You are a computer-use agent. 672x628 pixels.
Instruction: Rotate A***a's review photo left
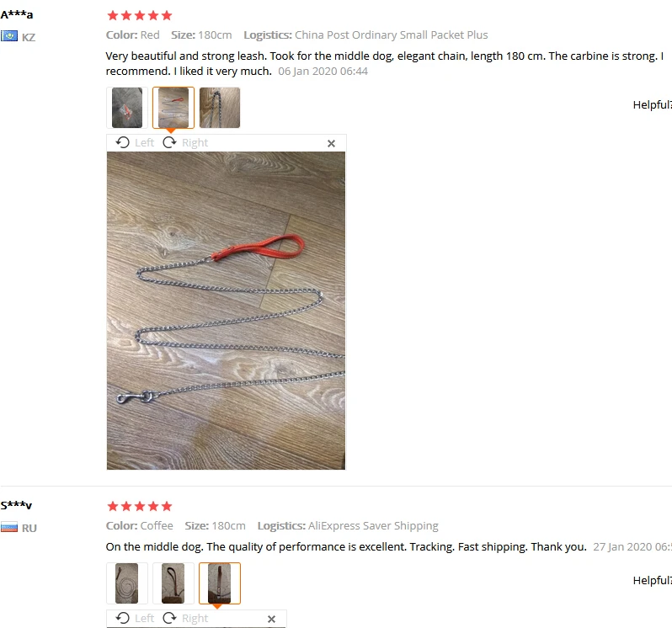pyautogui.click(x=135, y=142)
